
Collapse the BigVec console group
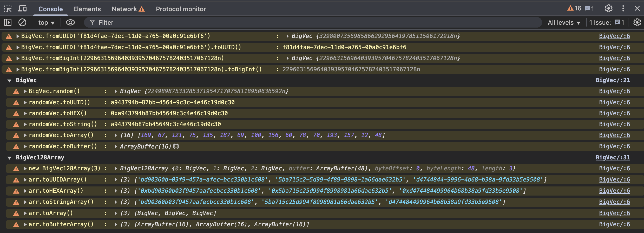[9, 80]
